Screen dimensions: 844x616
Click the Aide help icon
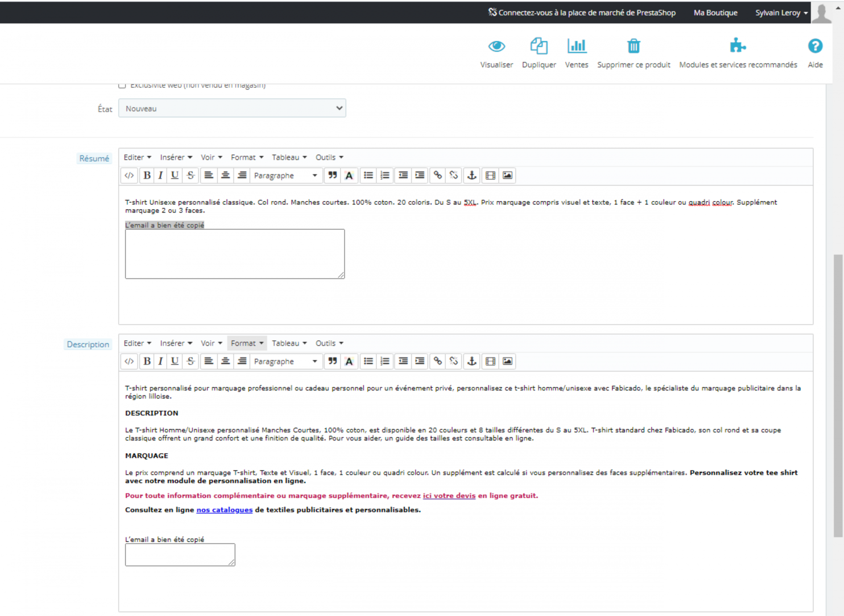tap(815, 46)
